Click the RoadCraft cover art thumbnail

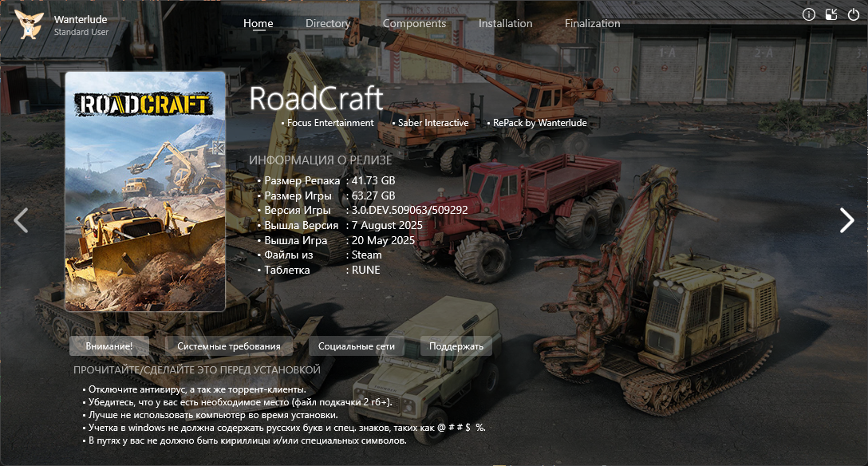pos(145,192)
